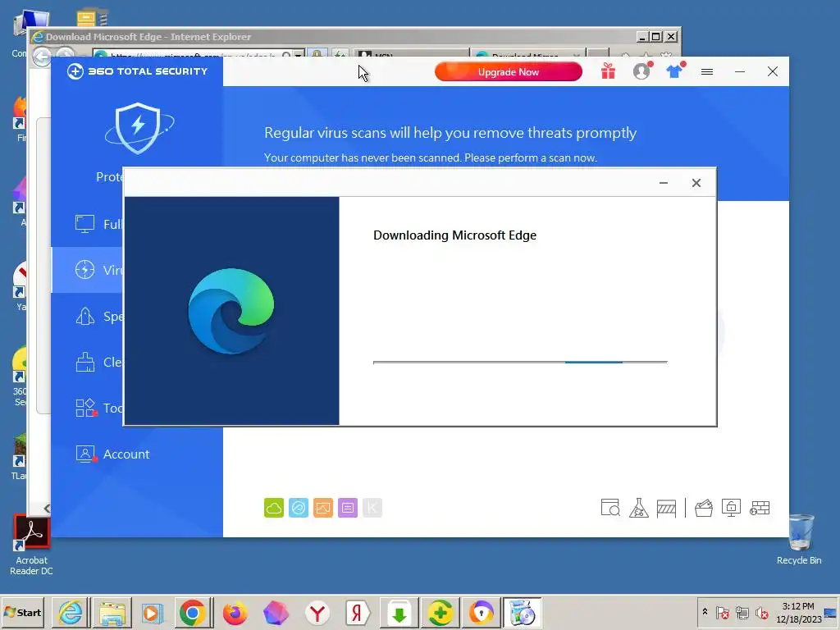840x630 pixels.
Task: Select the shield Protection icon in sidebar
Action: coord(139,128)
